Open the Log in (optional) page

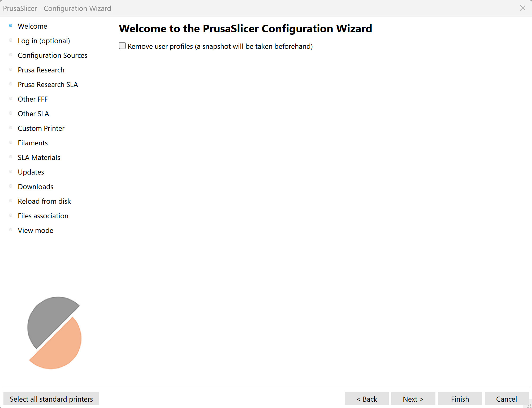click(x=44, y=41)
